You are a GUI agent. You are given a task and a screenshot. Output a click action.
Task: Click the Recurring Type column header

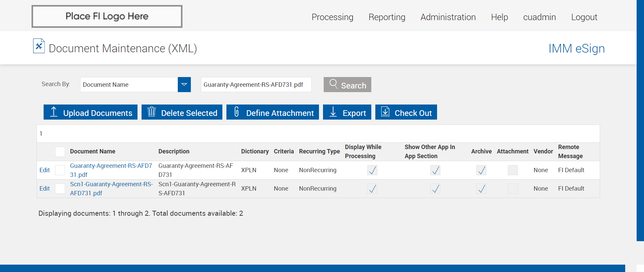tap(319, 151)
